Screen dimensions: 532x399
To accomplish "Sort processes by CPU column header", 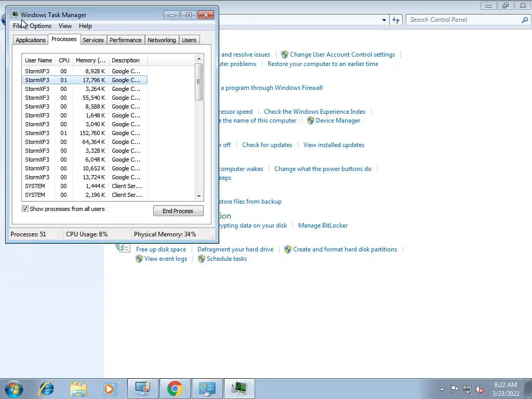I will coord(64,60).
